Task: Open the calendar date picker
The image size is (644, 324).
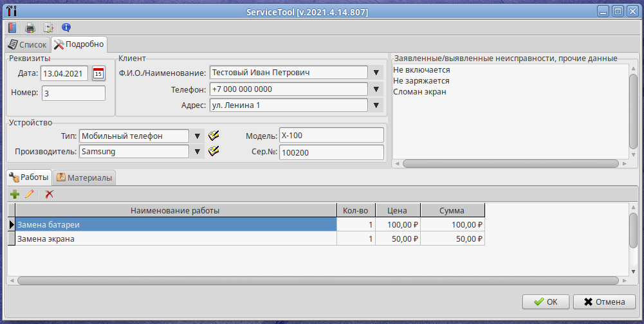Action: (98, 73)
